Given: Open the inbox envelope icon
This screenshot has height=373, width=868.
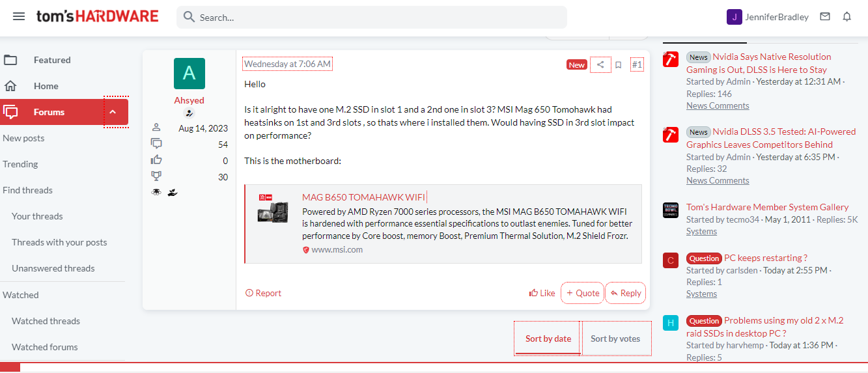Looking at the screenshot, I should point(825,17).
